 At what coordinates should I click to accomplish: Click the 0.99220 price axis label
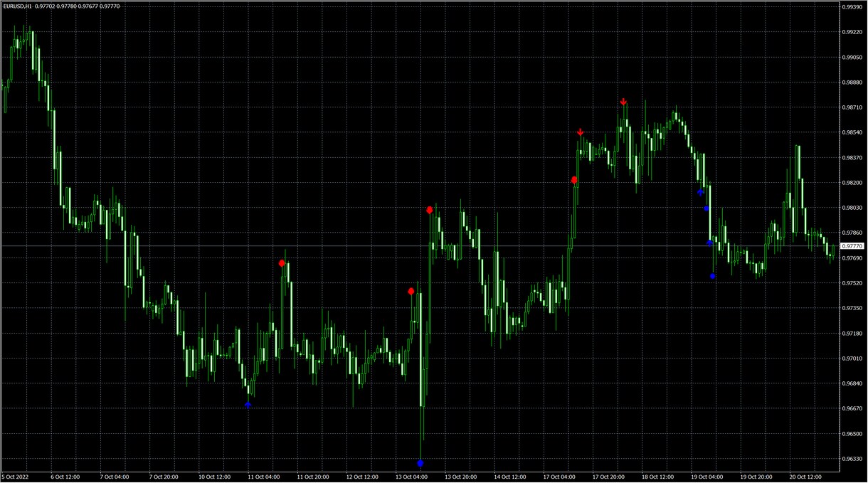point(852,32)
